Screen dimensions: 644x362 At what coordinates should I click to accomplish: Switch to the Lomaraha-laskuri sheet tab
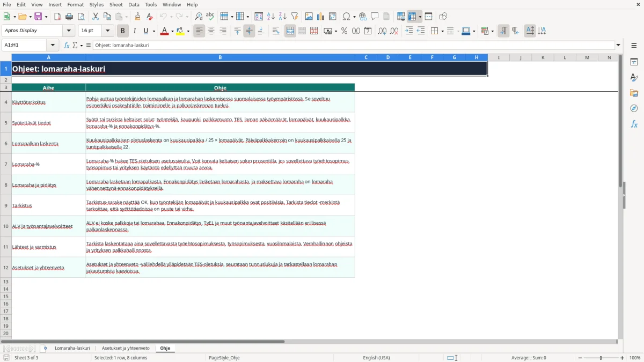pos(72,349)
